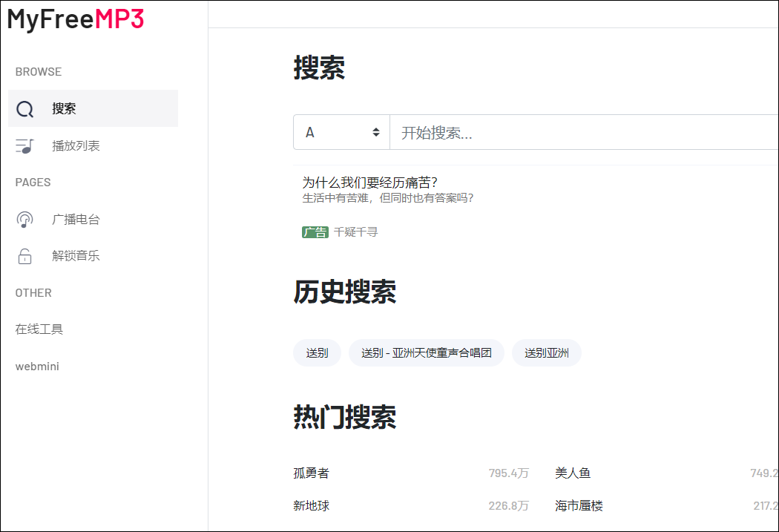This screenshot has width=779, height=532.
Task: Focus the 开始搜索 search input field
Action: 579,133
